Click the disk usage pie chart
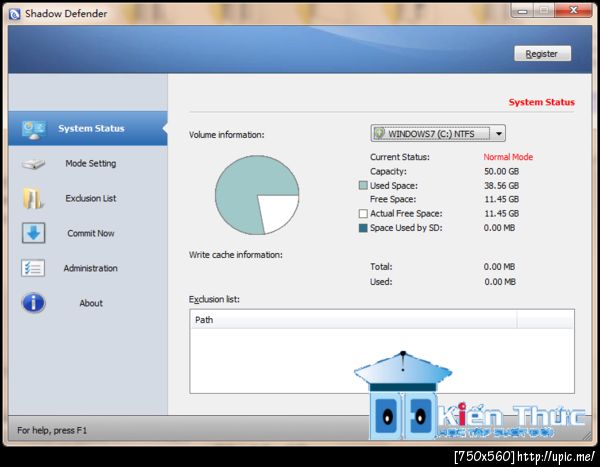The image size is (600, 467). 257,195
